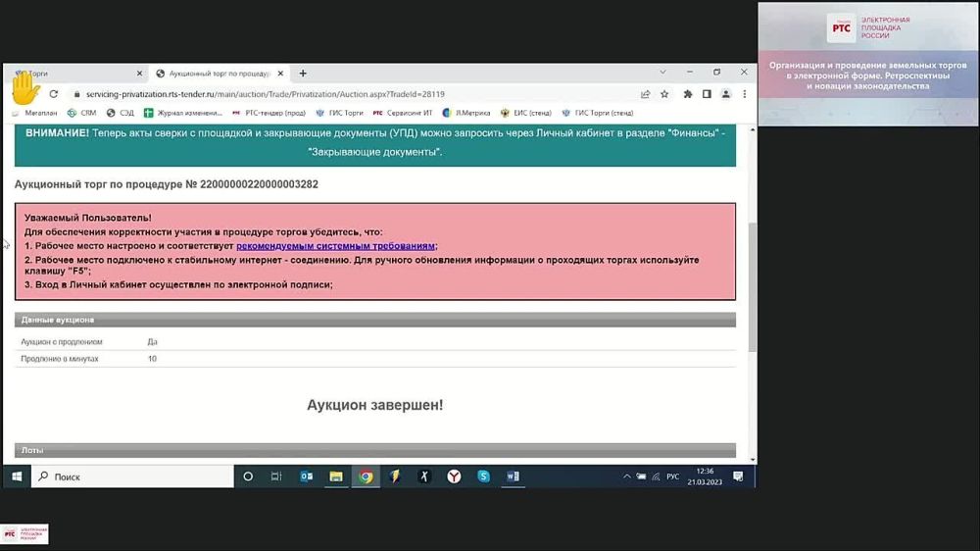This screenshot has width=980, height=551.
Task: Toggle Chrome side panel icon
Action: (707, 94)
